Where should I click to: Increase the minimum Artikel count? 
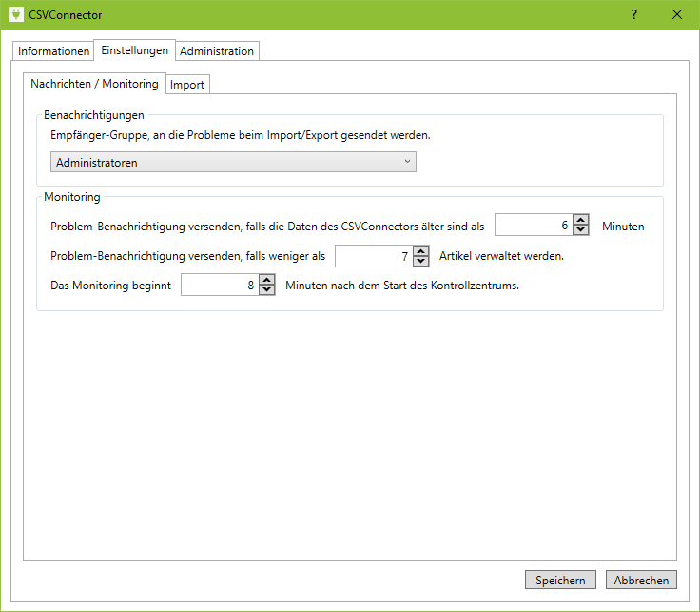click(421, 250)
